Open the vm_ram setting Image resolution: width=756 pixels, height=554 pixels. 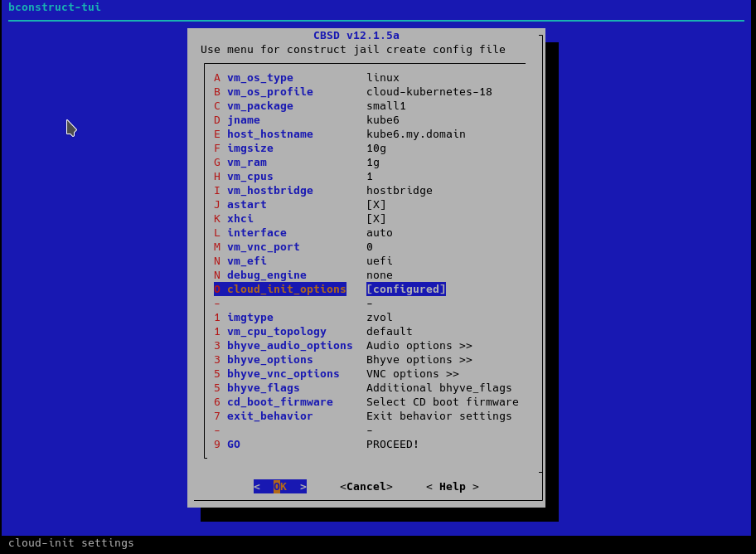[297, 163]
